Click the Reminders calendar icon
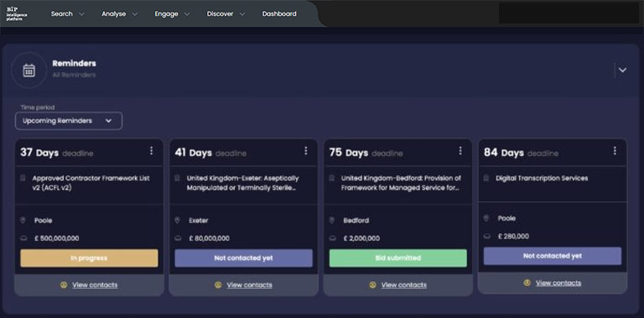The image size is (644, 318). pyautogui.click(x=29, y=70)
